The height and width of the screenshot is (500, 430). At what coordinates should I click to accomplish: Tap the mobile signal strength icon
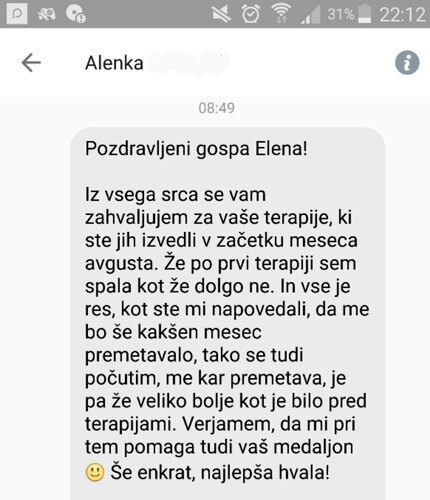[x=310, y=15]
